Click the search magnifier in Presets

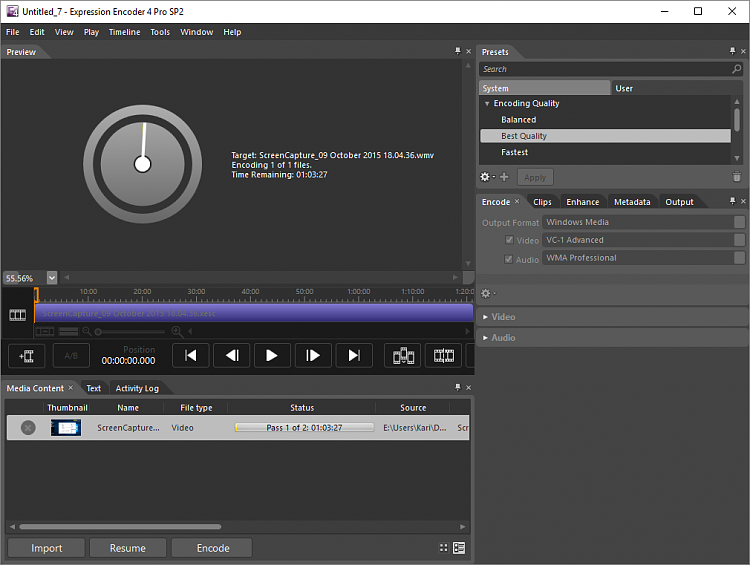pyautogui.click(x=737, y=69)
